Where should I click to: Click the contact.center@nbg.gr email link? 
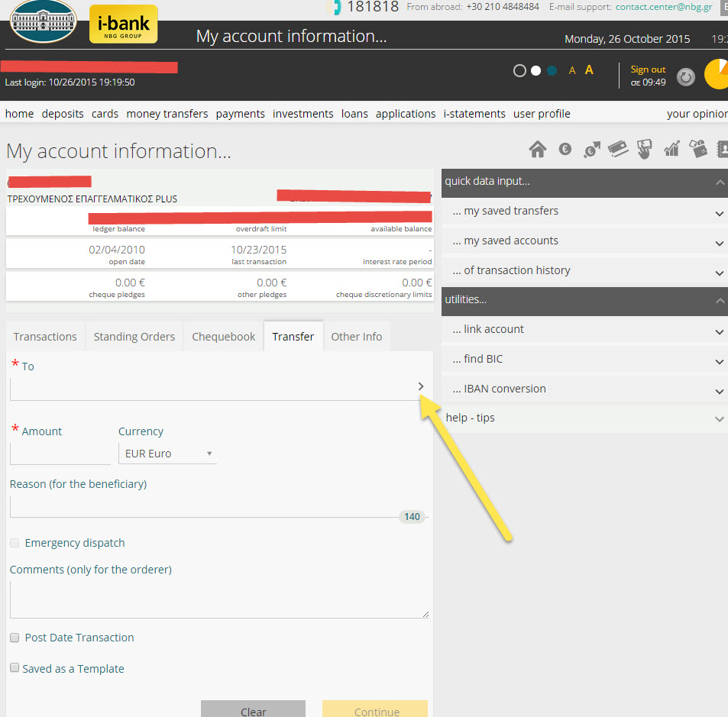coord(664,7)
